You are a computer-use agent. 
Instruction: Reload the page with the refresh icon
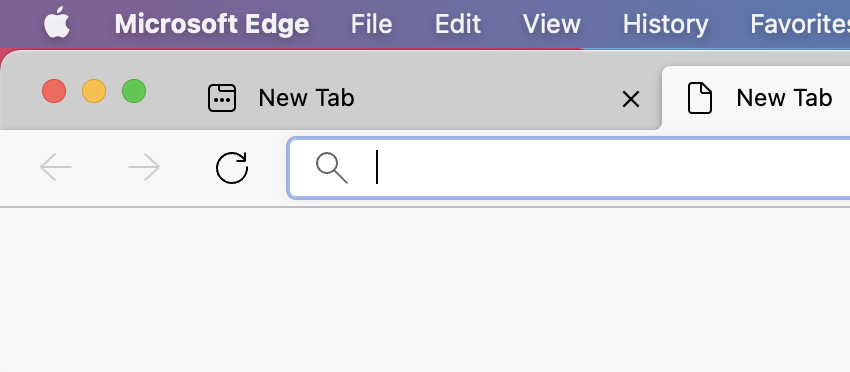[231, 168]
